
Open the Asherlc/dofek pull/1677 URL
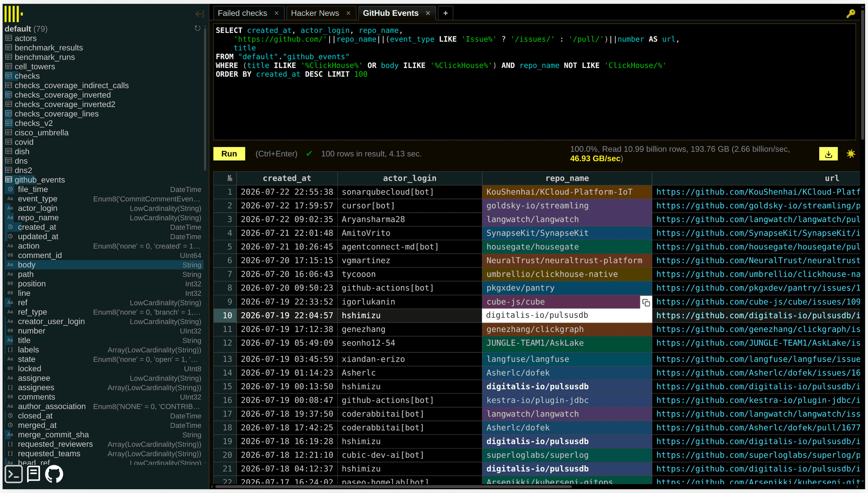[758, 428]
